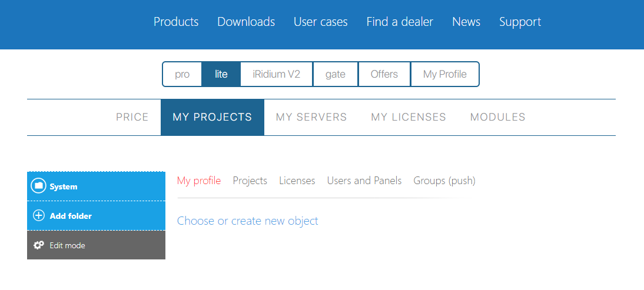
Task: Go to the PRICE section
Action: point(132,117)
